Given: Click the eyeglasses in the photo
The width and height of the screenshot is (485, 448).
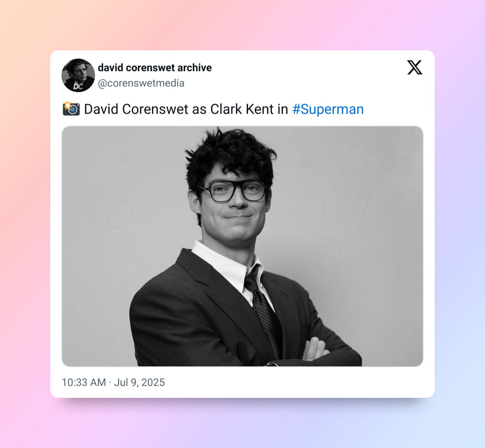Looking at the screenshot, I should pos(233,191).
